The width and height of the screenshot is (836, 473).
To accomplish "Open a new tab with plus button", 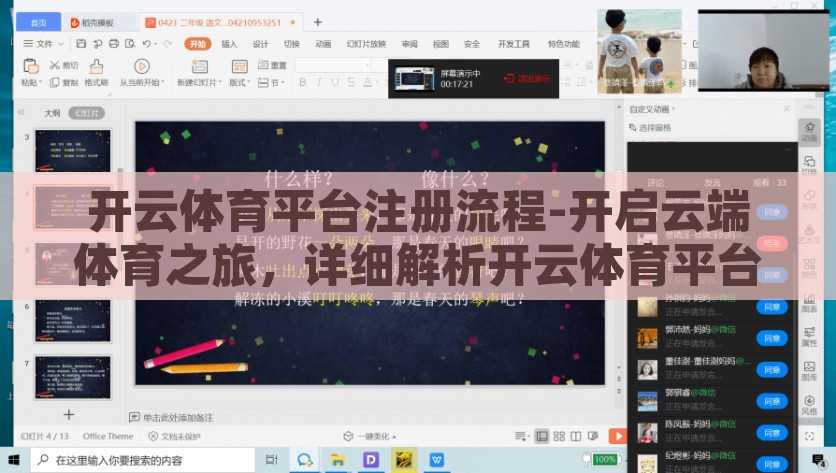I will 318,22.
